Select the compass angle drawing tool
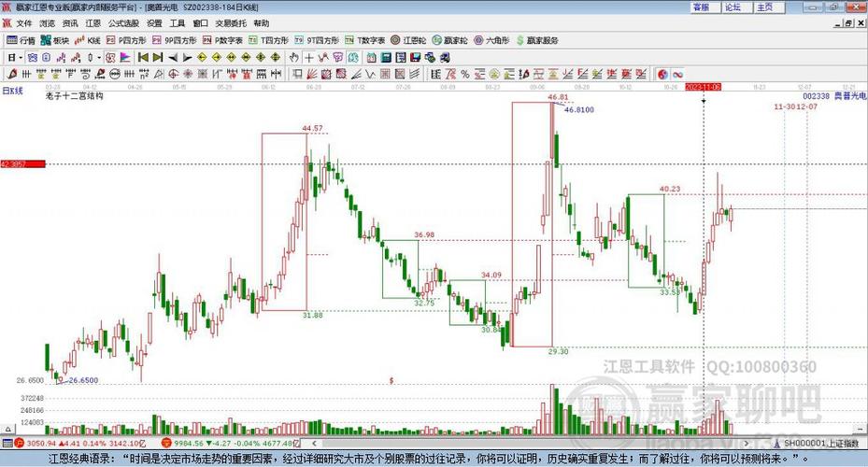The width and height of the screenshot is (868, 467). (158, 74)
